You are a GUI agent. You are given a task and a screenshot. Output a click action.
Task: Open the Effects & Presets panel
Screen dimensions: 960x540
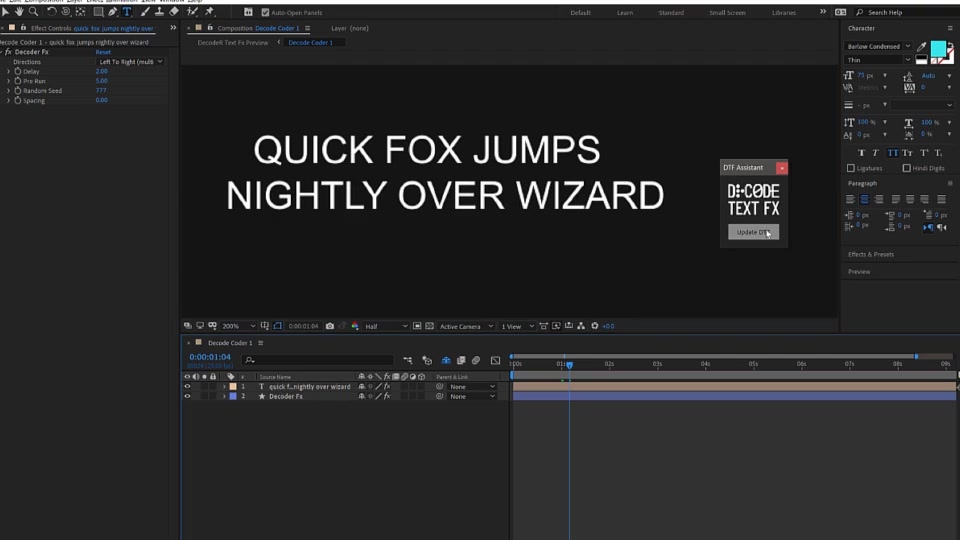(871, 255)
